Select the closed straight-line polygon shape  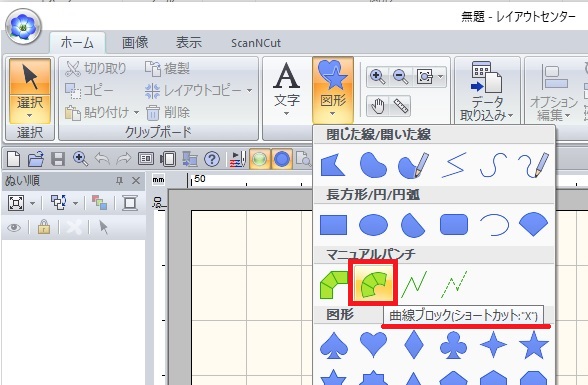coord(333,165)
